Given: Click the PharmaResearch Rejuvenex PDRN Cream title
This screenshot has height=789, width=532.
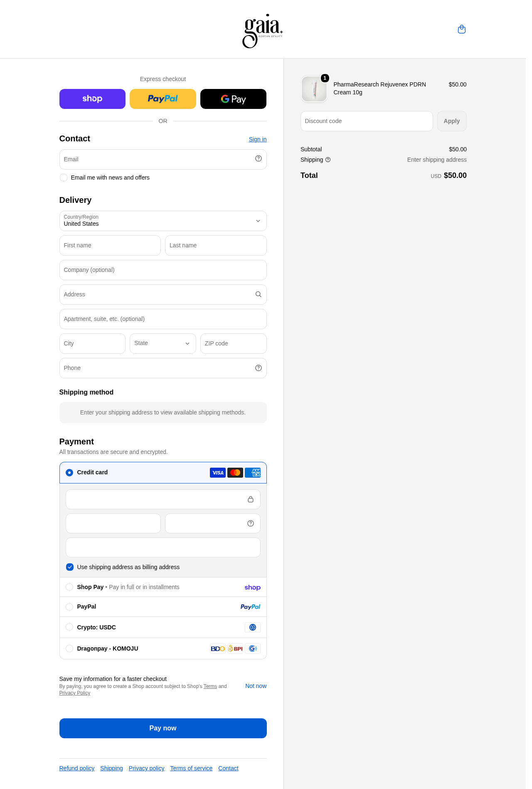Looking at the screenshot, I should tap(379, 88).
